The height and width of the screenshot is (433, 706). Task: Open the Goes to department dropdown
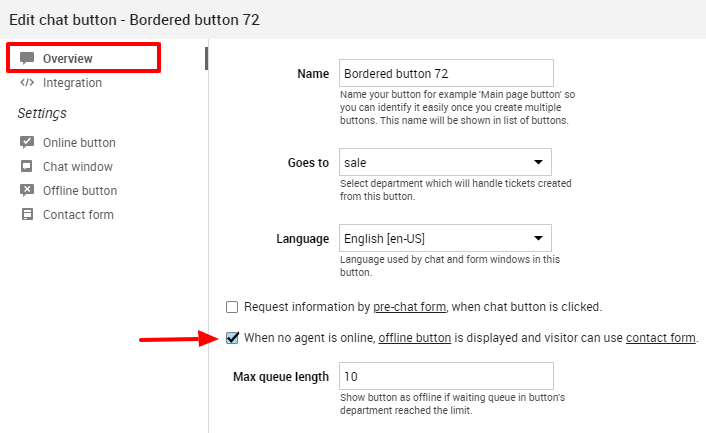443,161
